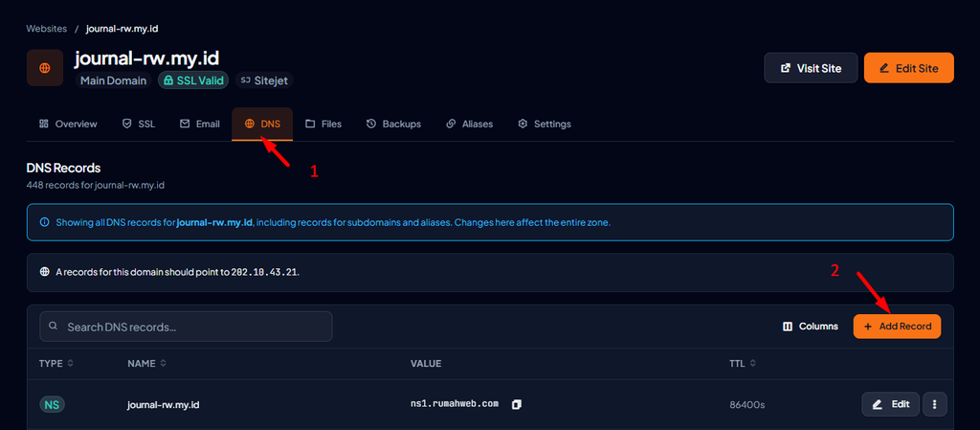Click the Main Domain badge
980x430 pixels.
click(113, 80)
